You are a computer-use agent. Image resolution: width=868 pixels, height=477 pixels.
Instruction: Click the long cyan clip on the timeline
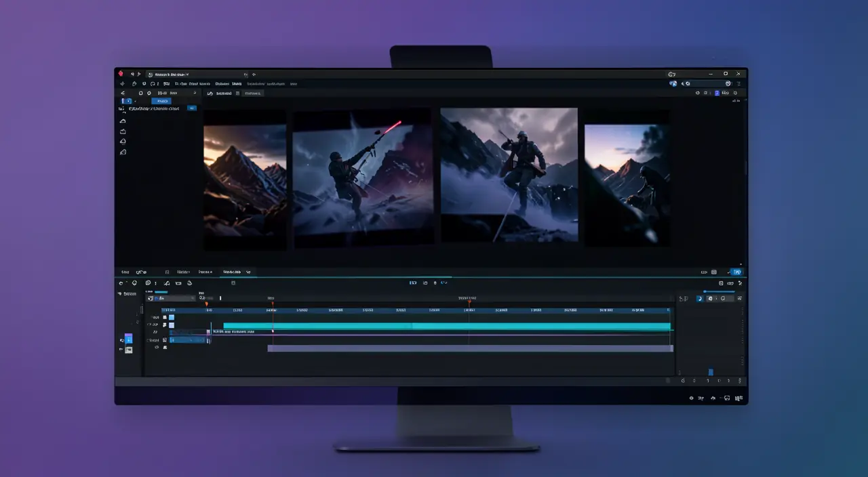447,326
